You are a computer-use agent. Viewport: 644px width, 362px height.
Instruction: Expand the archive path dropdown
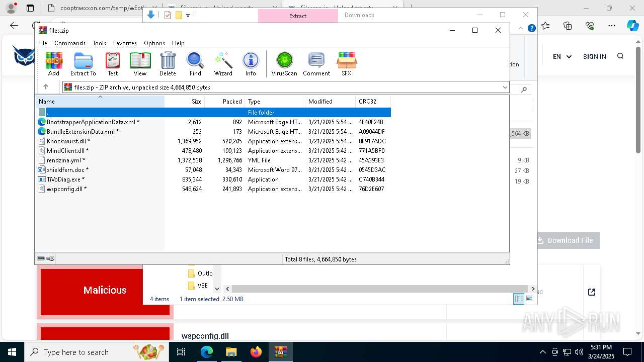505,87
